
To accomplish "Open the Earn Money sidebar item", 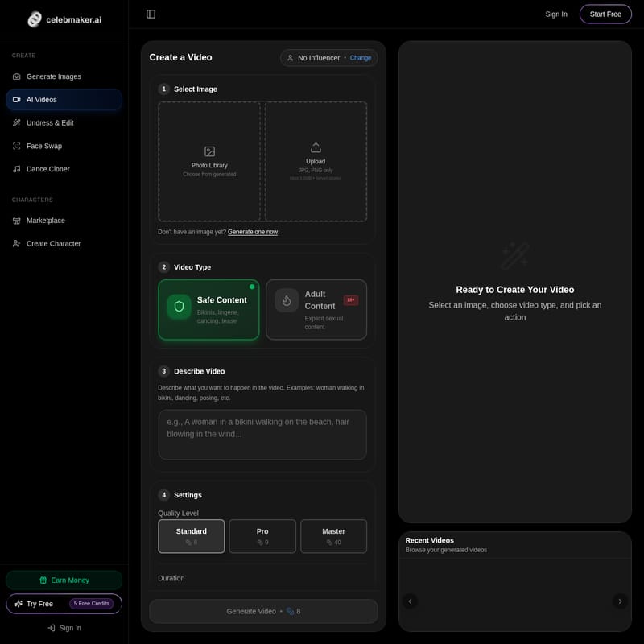I will 64,580.
